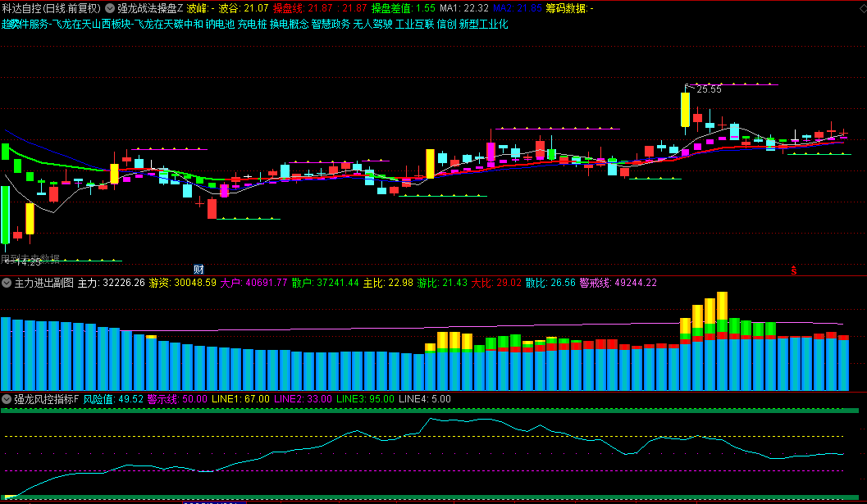Screen dimensions: 867x504
Task: Click the LINE1: 67.00 value
Action: [240, 399]
